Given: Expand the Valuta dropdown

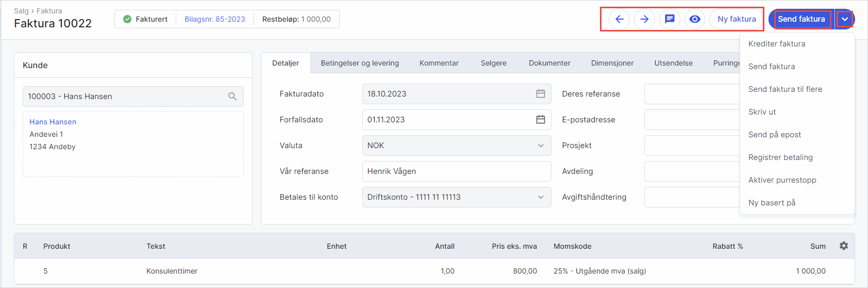Looking at the screenshot, I should pyautogui.click(x=540, y=146).
